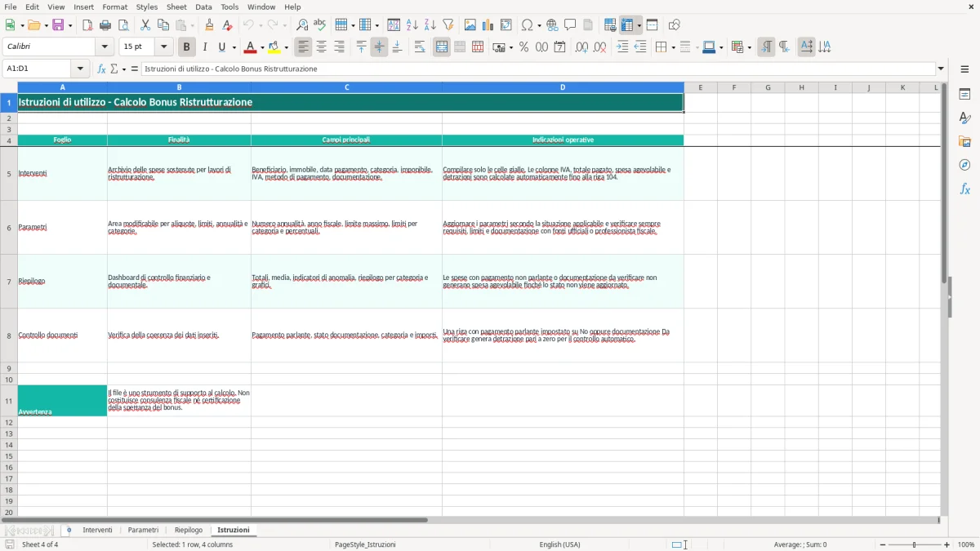Open Define Print Area icon
The width and height of the screenshot is (980, 551).
610,25
